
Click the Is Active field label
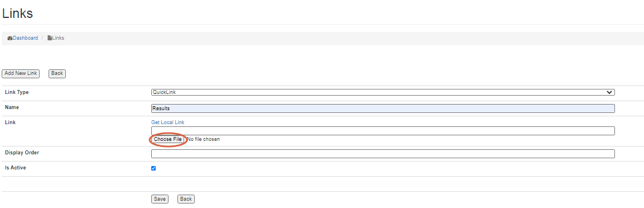tap(16, 168)
